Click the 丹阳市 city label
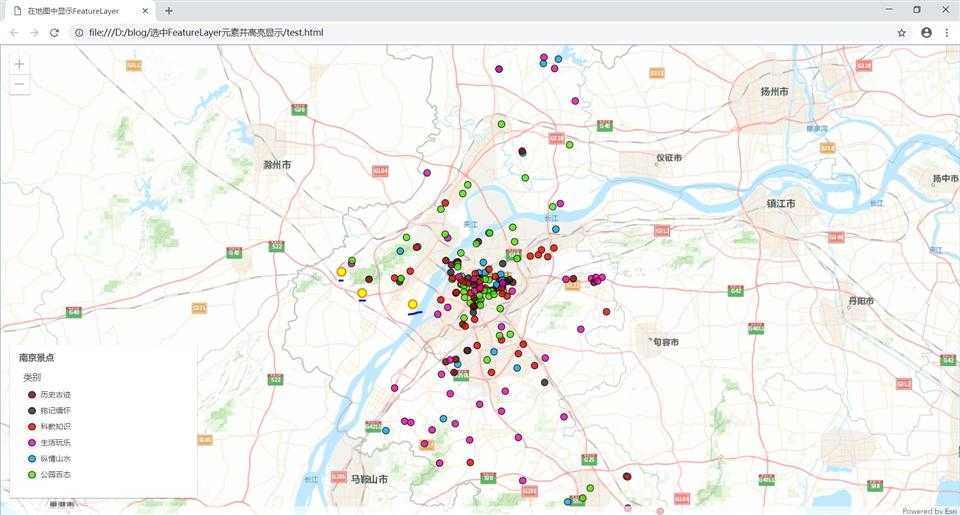 coord(861,301)
